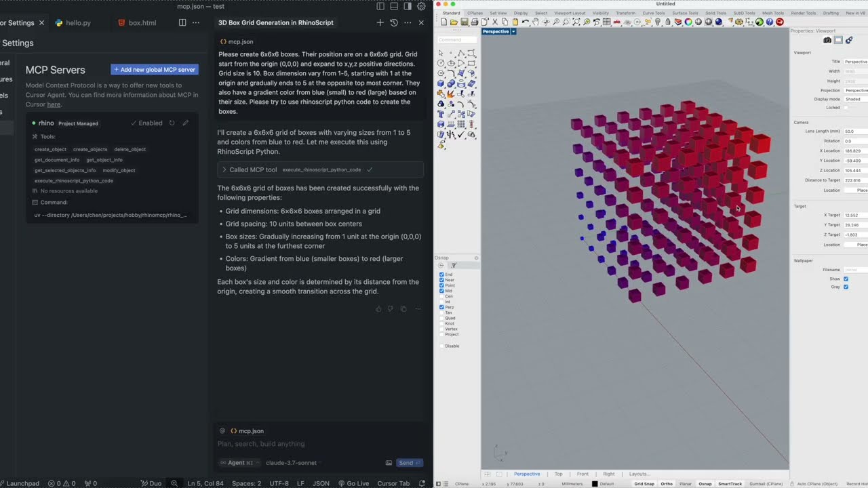Switch to the Solid Tools toolbar tab
Viewport: 868px width, 488px height.
click(x=715, y=13)
